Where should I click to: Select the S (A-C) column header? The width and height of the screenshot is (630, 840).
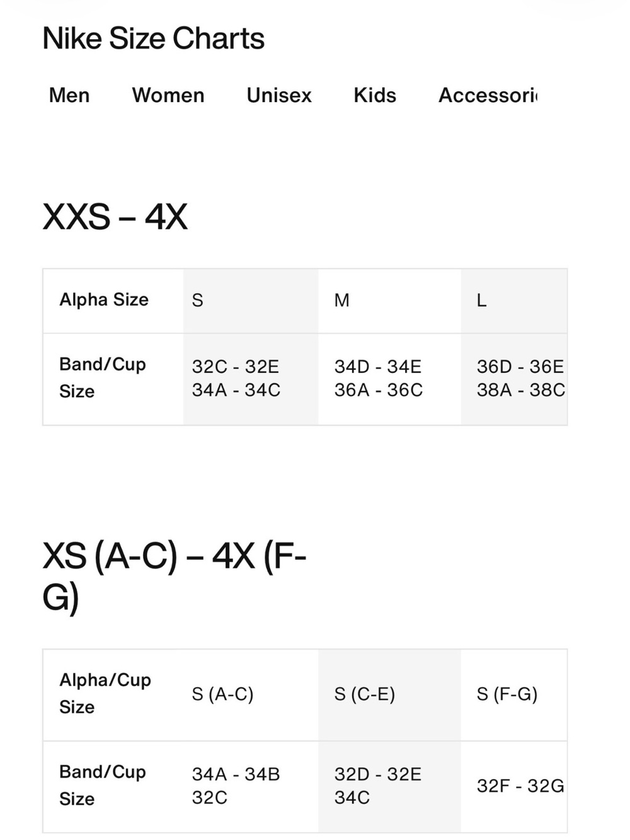click(x=251, y=694)
